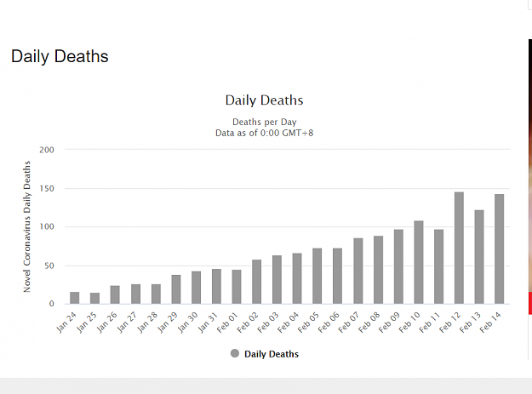Click the chart title Daily Deaths
The width and height of the screenshot is (532, 394).
pyautogui.click(x=265, y=100)
